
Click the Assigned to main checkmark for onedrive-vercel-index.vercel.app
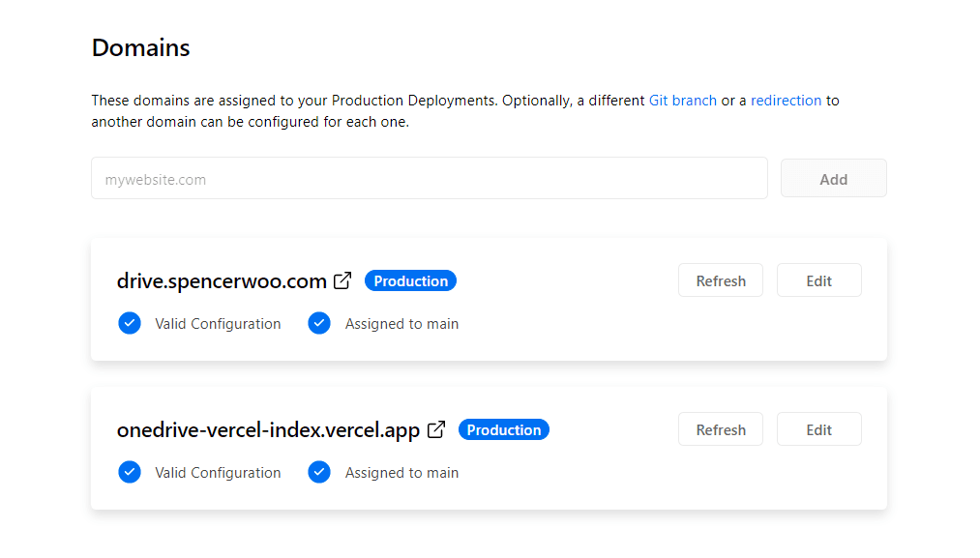click(319, 472)
